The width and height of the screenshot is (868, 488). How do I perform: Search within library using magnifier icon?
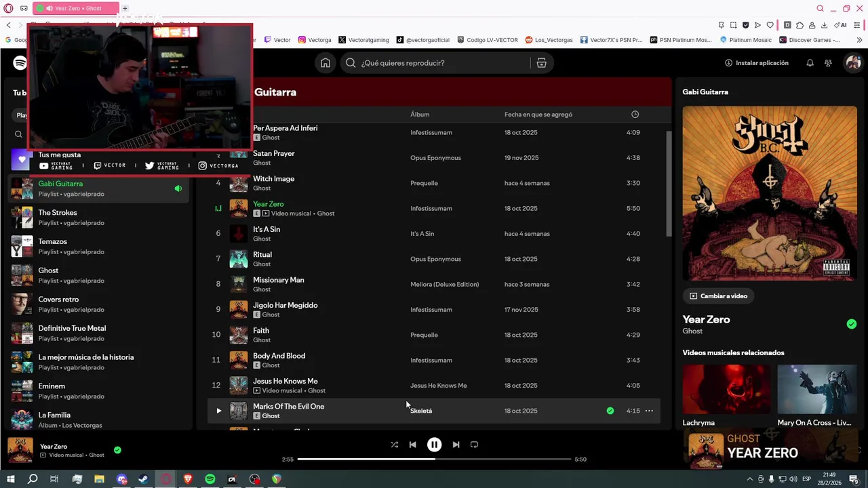coord(18,134)
